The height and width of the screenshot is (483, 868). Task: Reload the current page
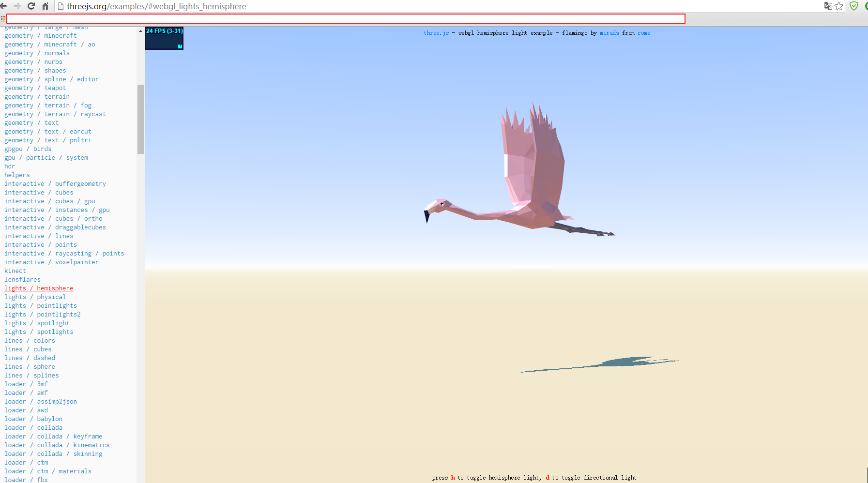[31, 6]
